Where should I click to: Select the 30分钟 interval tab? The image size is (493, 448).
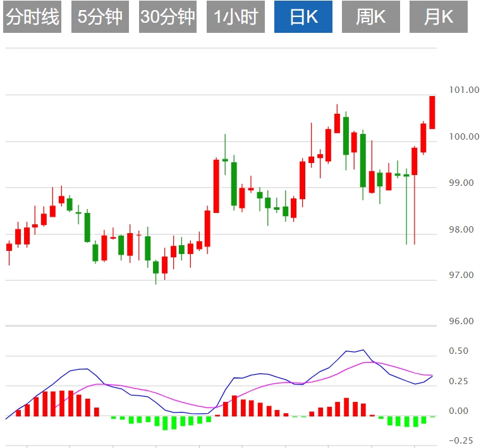tap(167, 16)
